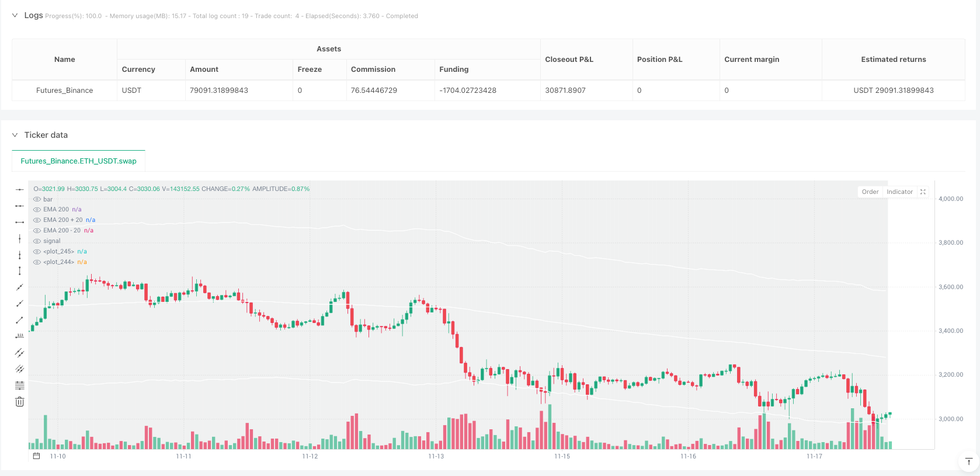Click the Assets group header

[x=329, y=49]
